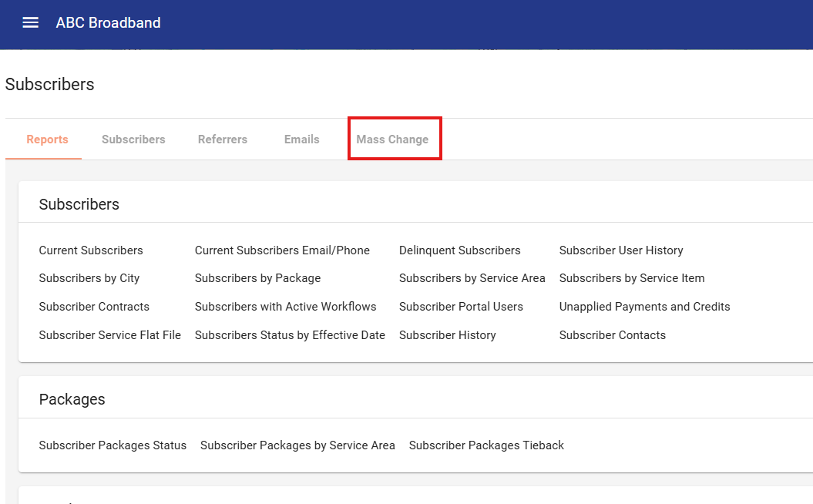Open Unapplied Payments and Credits report
The image size is (813, 504).
tap(644, 307)
